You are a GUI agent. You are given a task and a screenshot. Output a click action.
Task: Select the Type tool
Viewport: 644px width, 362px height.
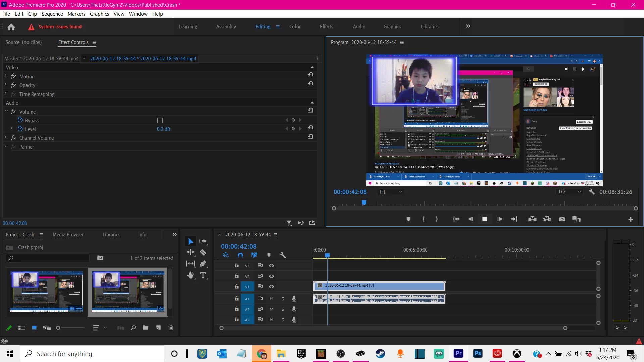click(x=203, y=275)
